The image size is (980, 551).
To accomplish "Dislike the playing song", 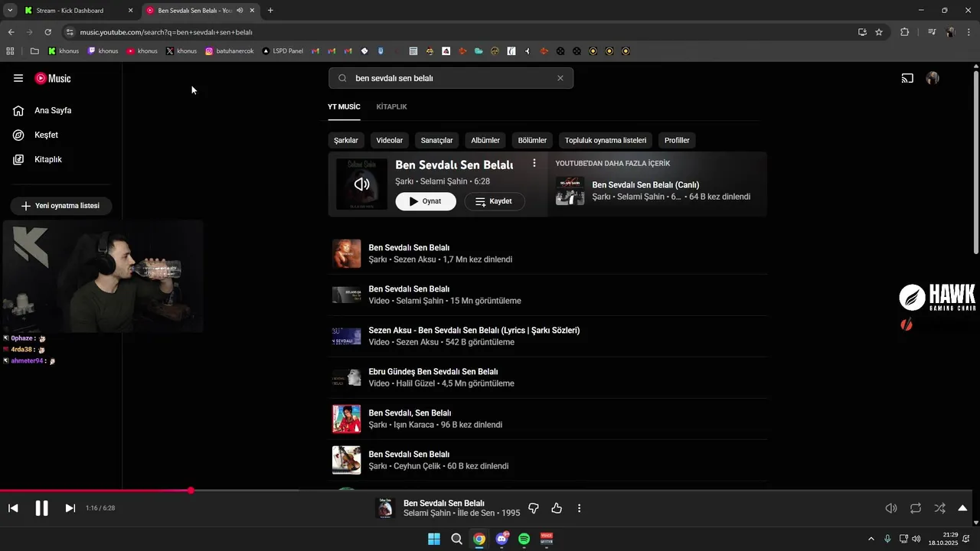I will [x=534, y=508].
